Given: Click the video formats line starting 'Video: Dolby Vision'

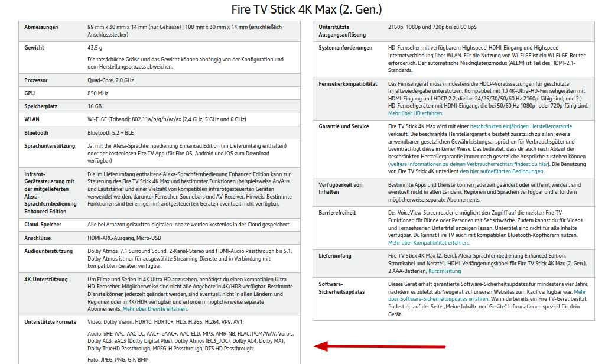Looking at the screenshot, I should click(166, 322).
